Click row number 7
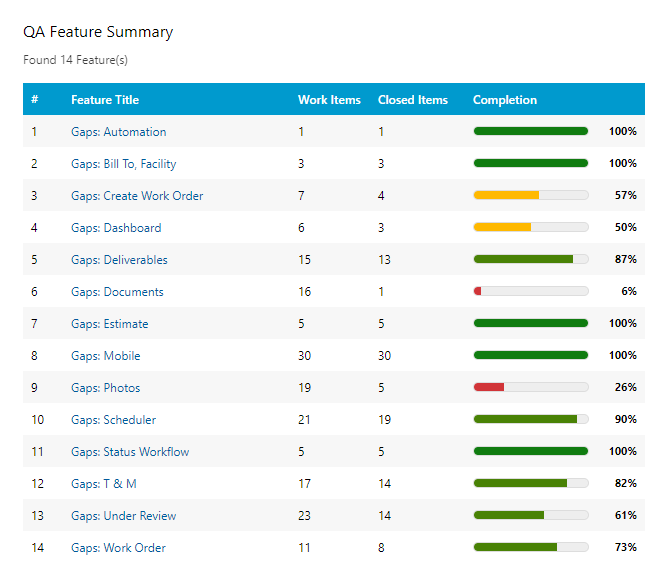This screenshot has width=669, height=579. point(34,324)
